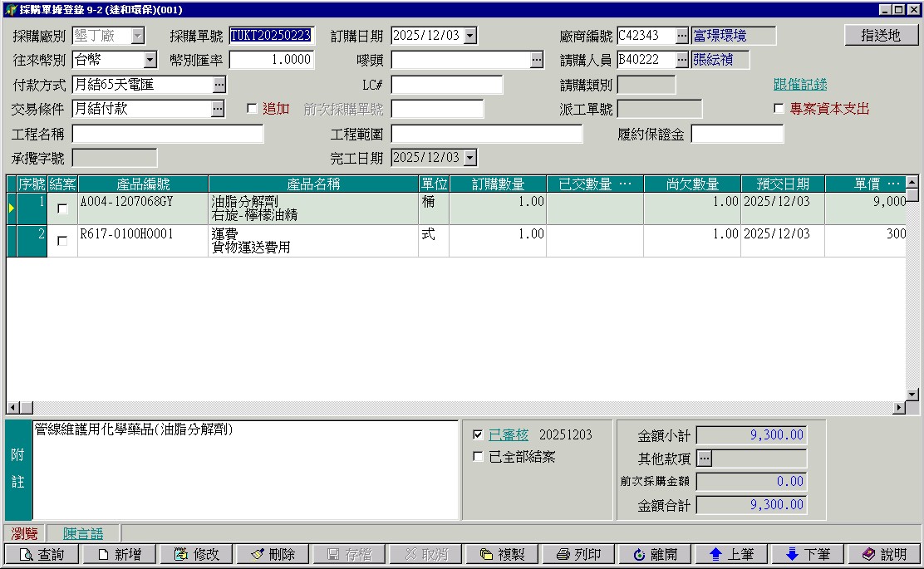Open the 完工日期 date dropdown
924x569 pixels.
tap(470, 158)
